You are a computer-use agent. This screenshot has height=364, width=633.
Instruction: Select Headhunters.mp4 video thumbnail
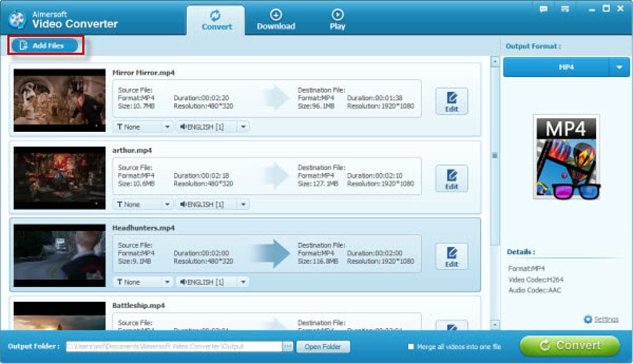tap(60, 255)
